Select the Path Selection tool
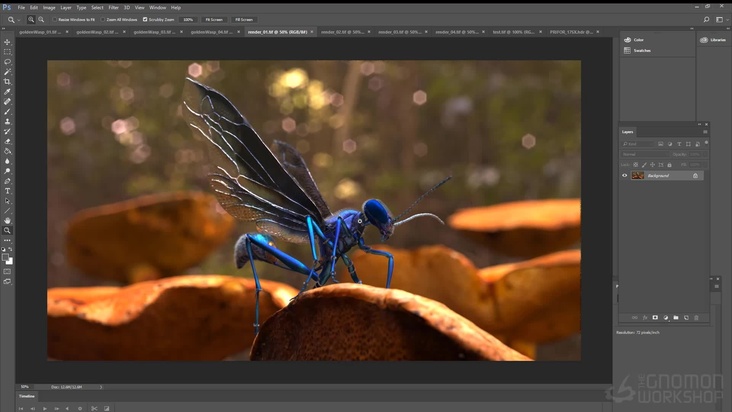Viewport: 732px width, 412px height. (7, 201)
